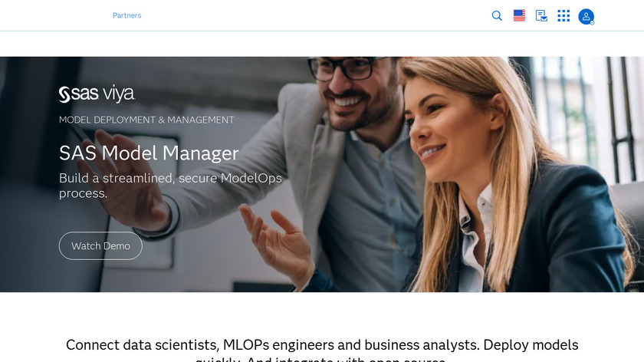Open the nine-dot apps grid menu
Screen dimensions: 644x362
tap(563, 15)
